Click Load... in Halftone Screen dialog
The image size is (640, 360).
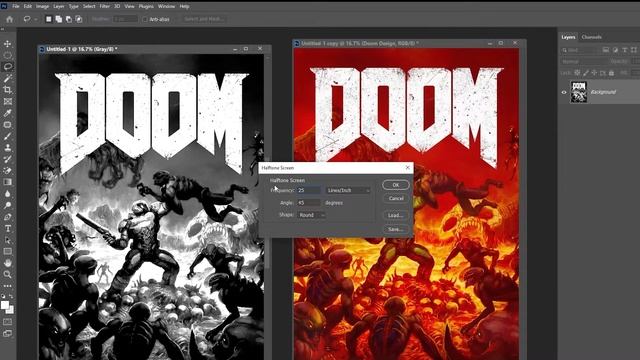click(396, 215)
